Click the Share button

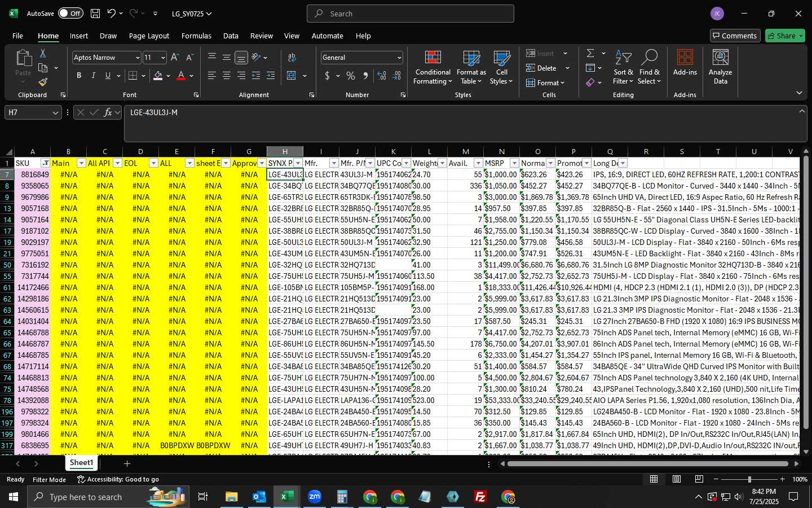[785, 36]
